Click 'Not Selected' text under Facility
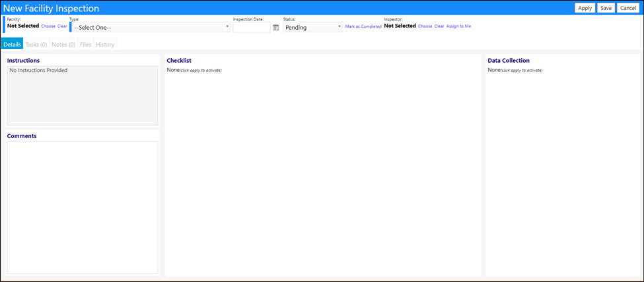This screenshot has height=282, width=644. click(23, 26)
